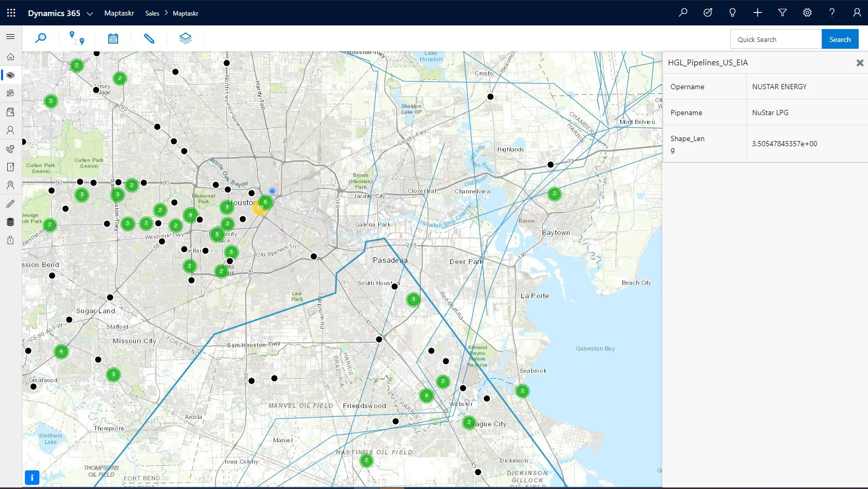The height and width of the screenshot is (489, 868).
Task: Open the pencil edit sidebar icon
Action: click(10, 204)
